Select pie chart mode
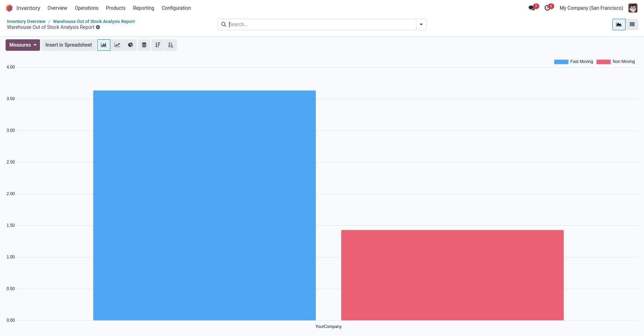 point(131,45)
